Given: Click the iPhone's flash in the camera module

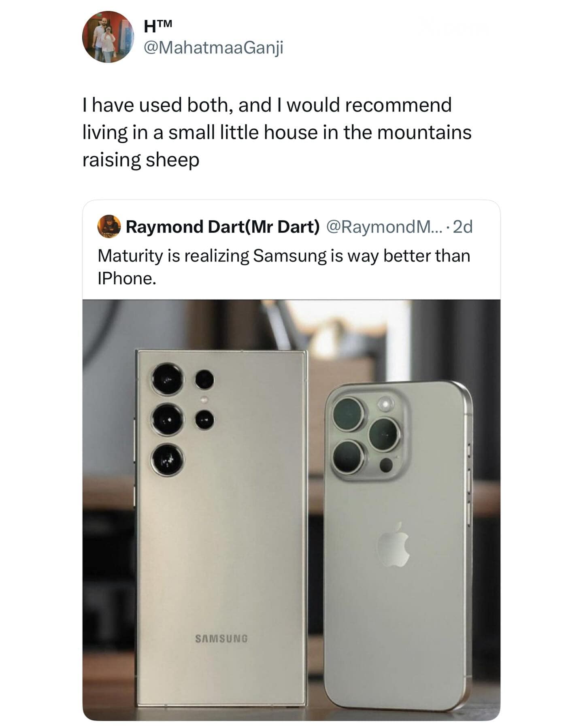Looking at the screenshot, I should click(x=386, y=403).
